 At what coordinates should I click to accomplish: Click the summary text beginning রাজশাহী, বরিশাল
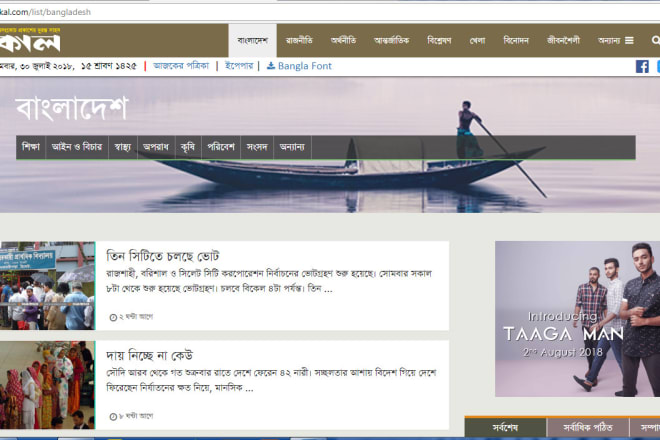point(269,281)
